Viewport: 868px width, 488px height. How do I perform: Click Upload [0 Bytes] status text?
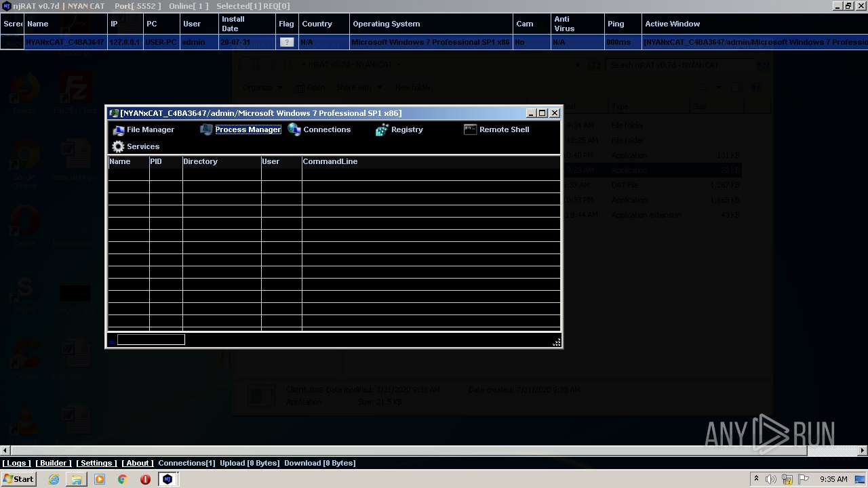click(x=250, y=463)
